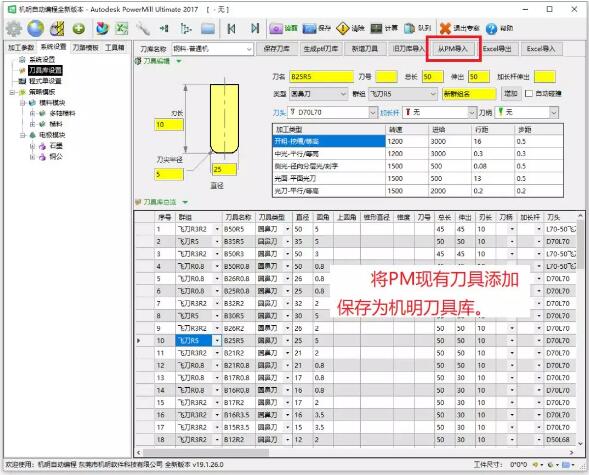The image size is (589, 475).
Task: Click the green plus circle toolbar icon
Action: (x=79, y=29)
